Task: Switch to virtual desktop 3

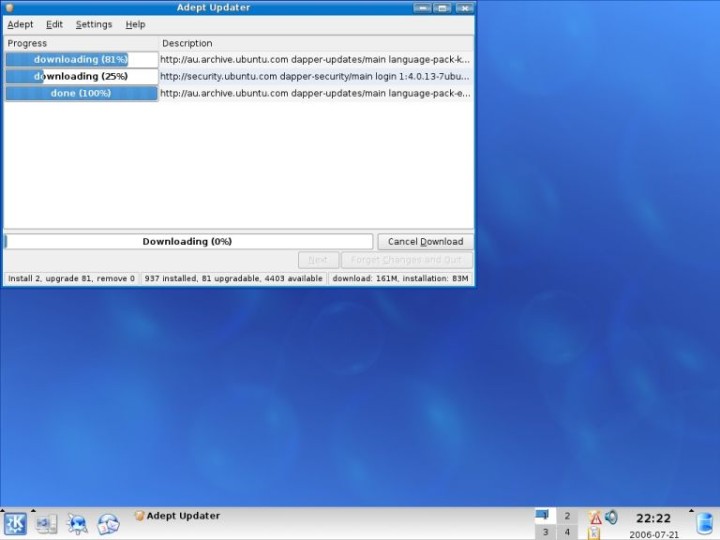Action: pyautogui.click(x=545, y=532)
